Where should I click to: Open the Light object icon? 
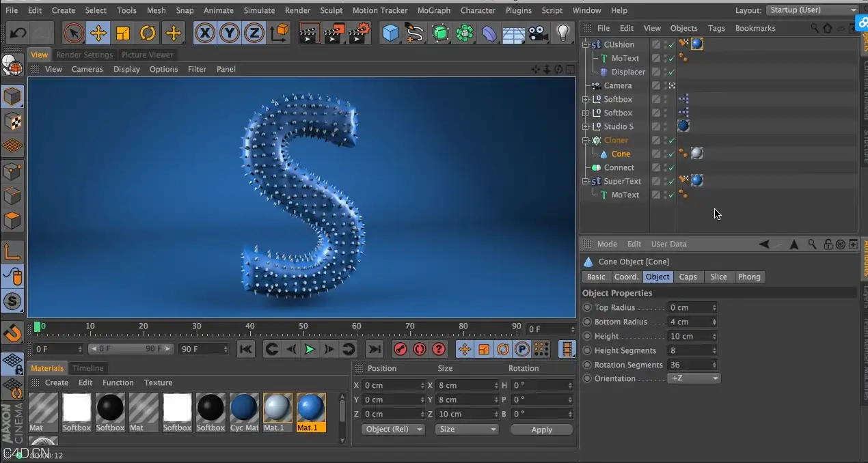(x=562, y=33)
